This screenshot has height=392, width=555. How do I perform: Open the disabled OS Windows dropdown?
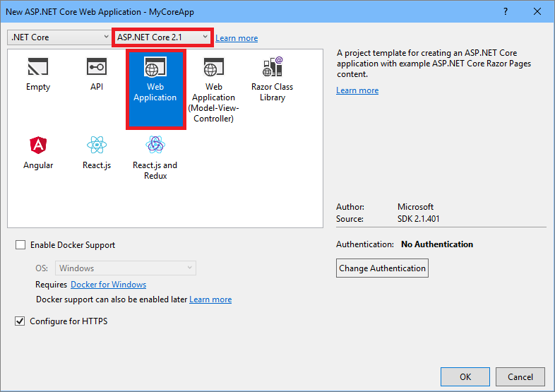126,268
